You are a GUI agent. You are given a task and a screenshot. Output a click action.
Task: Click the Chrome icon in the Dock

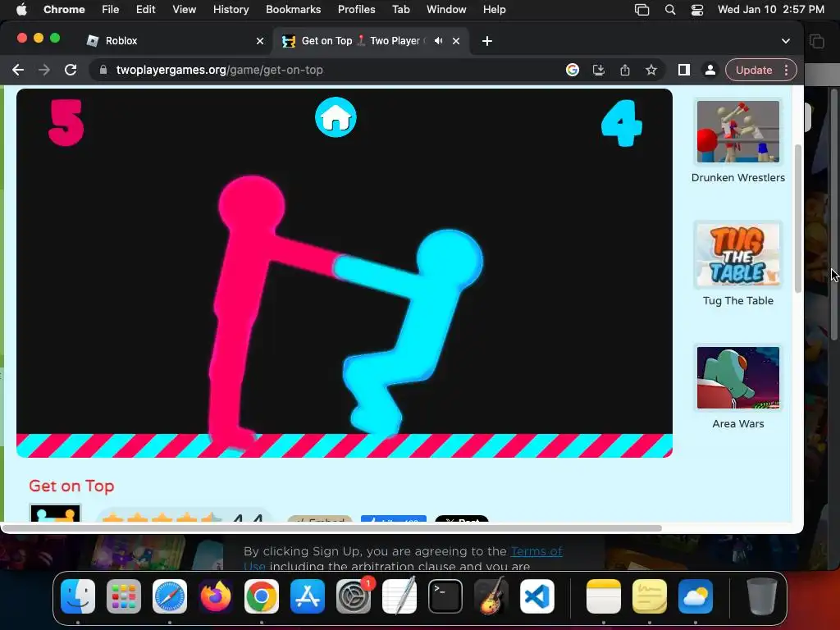[262, 596]
